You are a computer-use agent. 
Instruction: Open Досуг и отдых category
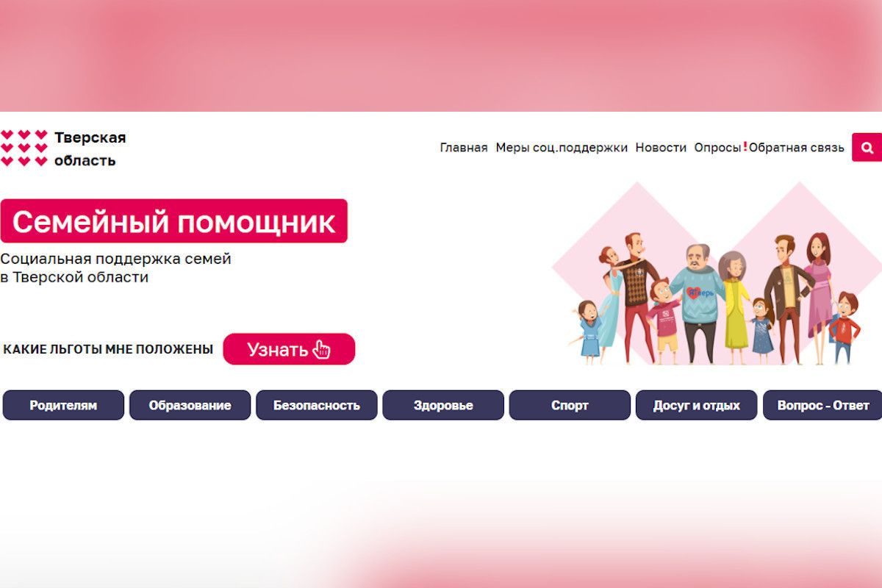tap(696, 405)
